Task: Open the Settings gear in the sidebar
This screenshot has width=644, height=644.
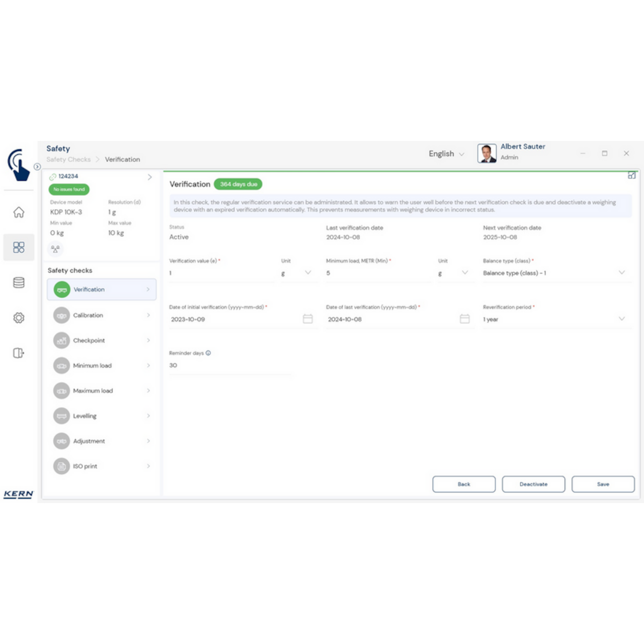Action: [x=19, y=317]
